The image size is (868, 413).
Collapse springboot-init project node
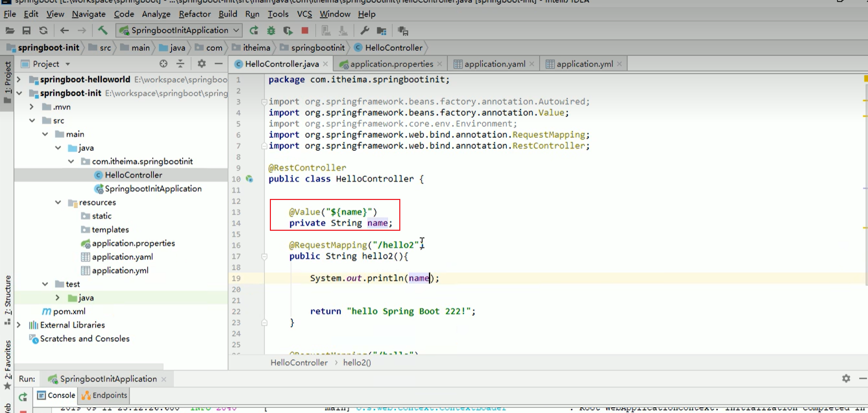tap(19, 93)
